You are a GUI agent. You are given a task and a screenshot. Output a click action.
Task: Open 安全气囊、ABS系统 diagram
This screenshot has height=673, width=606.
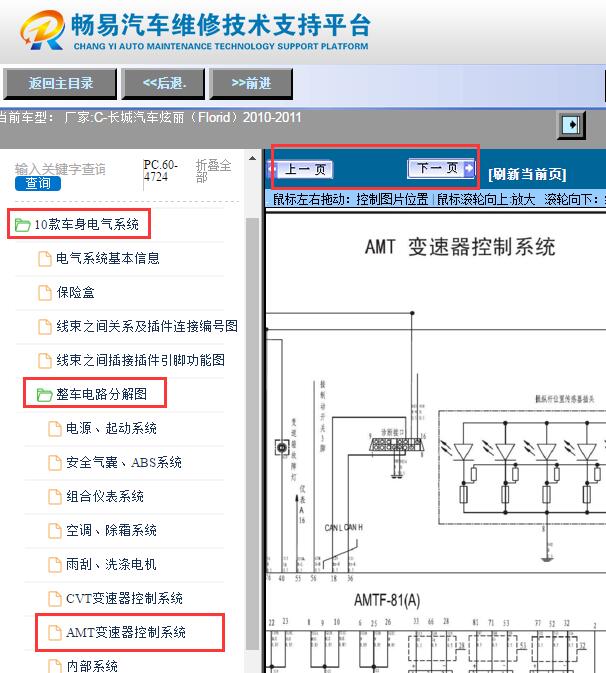click(x=124, y=462)
